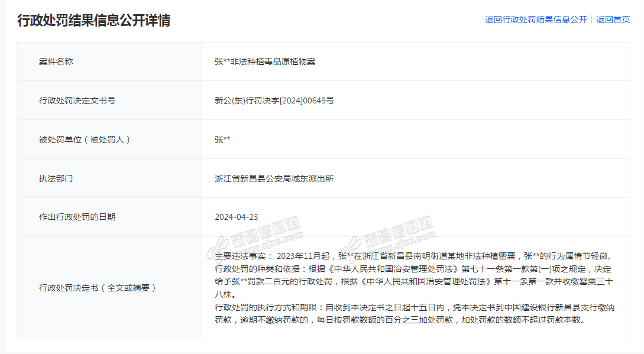Click the left 新昌信息港 watermark logo
This screenshot has height=354, width=644.
(254, 238)
